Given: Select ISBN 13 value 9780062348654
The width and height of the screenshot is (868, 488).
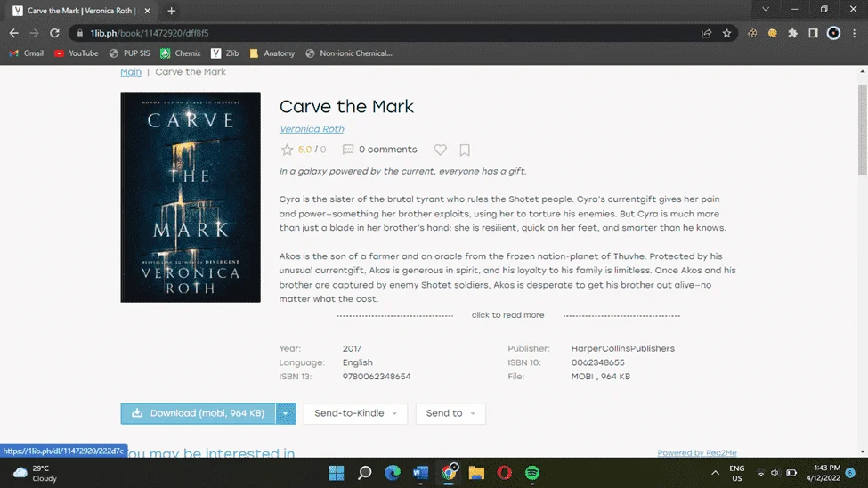Looking at the screenshot, I should pyautogui.click(x=377, y=377).
